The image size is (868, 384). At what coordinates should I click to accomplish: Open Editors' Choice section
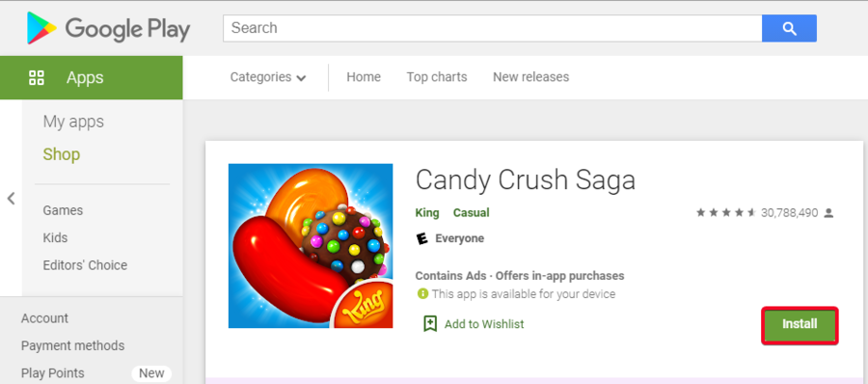[85, 265]
